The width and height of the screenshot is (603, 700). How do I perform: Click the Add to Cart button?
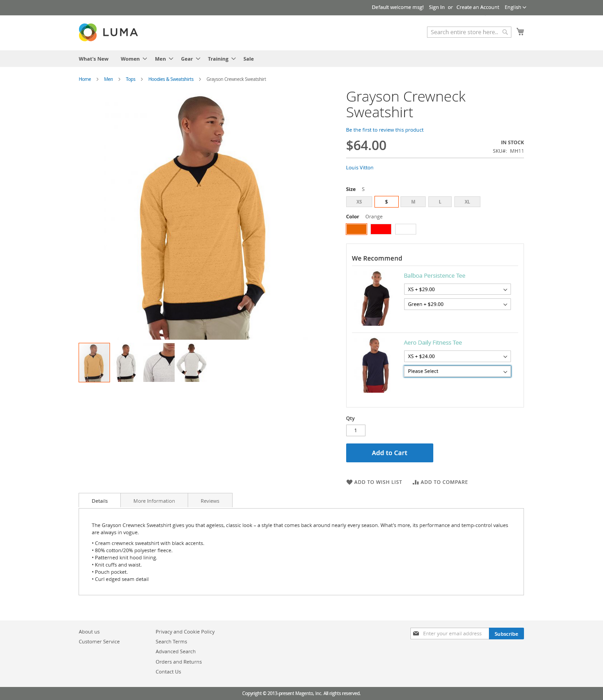coord(390,453)
